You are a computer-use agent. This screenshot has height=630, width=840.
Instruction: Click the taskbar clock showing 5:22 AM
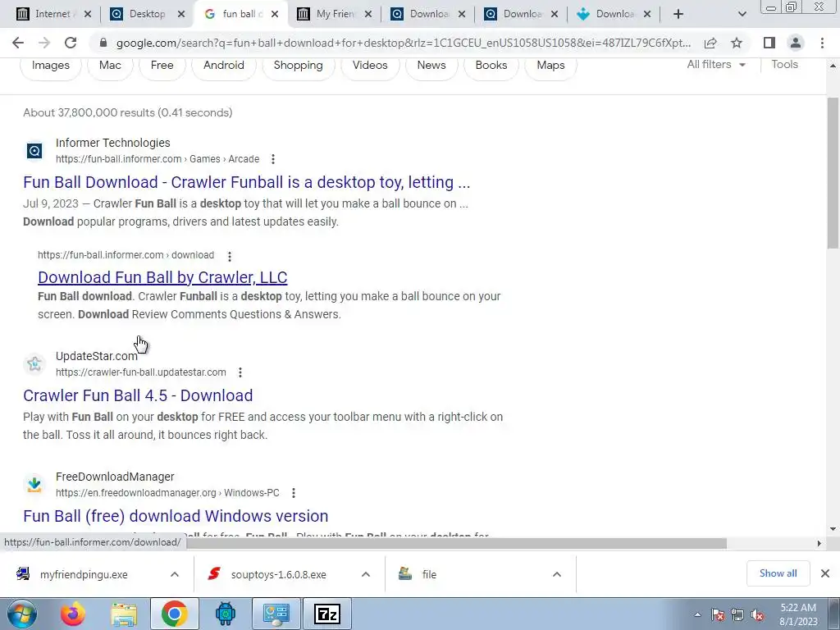click(x=798, y=614)
